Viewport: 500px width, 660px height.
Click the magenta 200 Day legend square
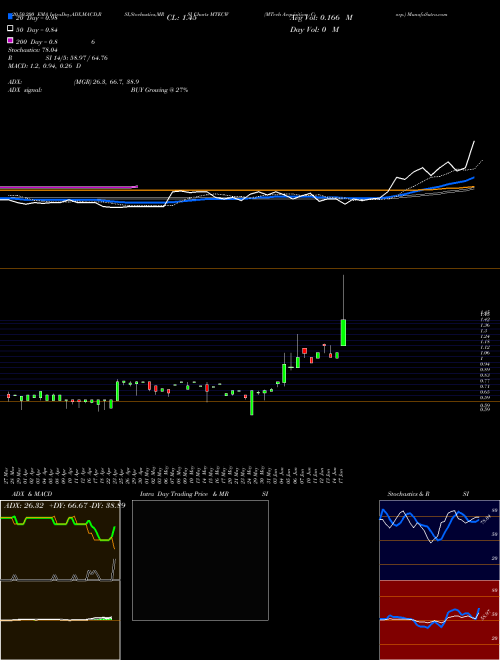[x=10, y=40]
